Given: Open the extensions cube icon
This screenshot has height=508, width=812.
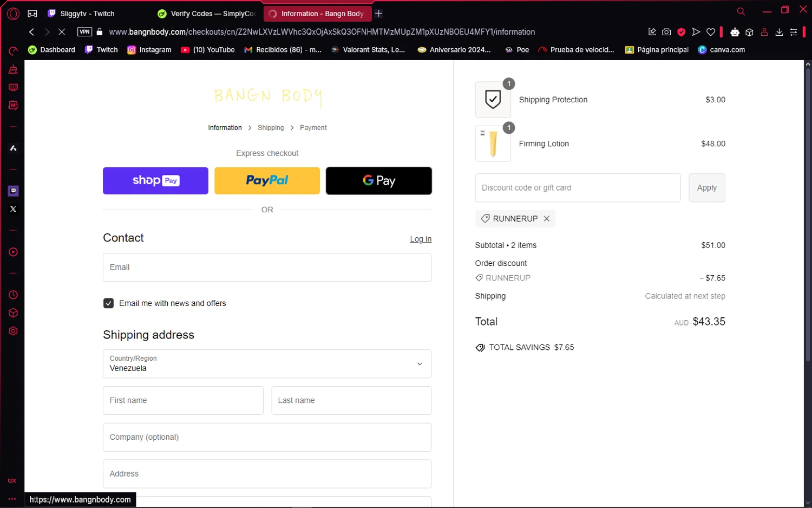Looking at the screenshot, I should (x=750, y=32).
